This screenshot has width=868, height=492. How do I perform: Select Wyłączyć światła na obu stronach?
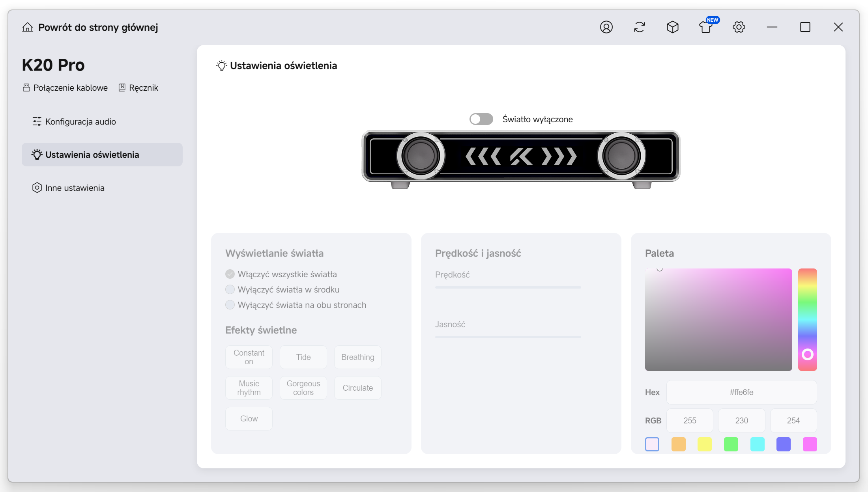coord(230,305)
